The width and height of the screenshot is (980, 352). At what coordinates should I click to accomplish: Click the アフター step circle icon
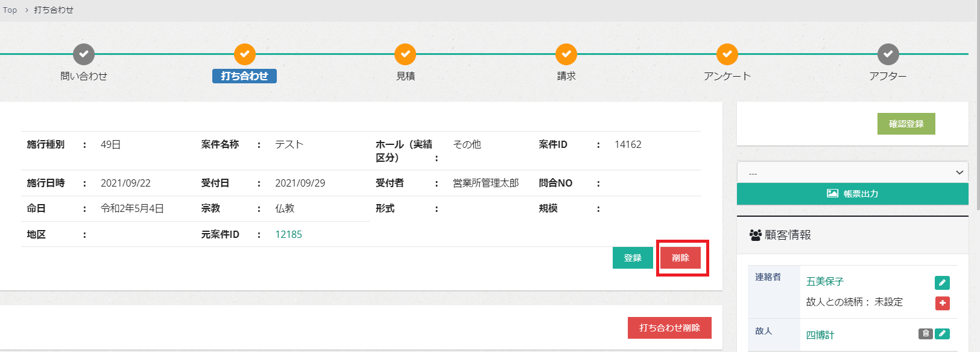click(x=888, y=54)
